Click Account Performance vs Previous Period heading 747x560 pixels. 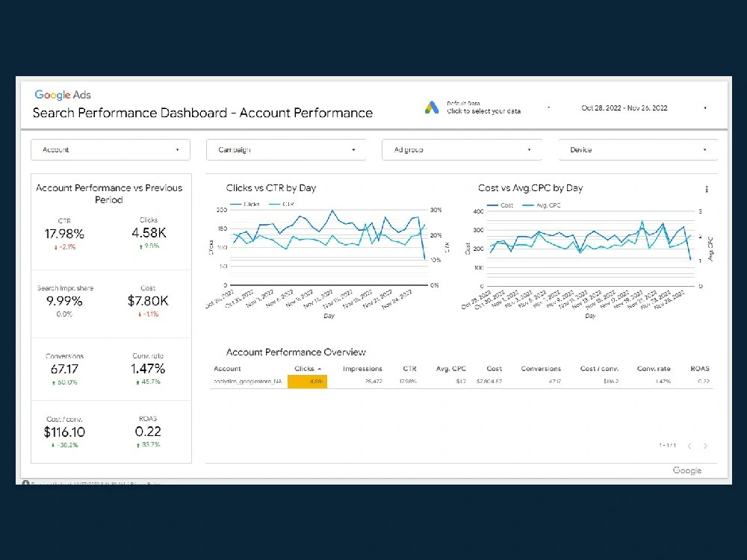coord(109,194)
